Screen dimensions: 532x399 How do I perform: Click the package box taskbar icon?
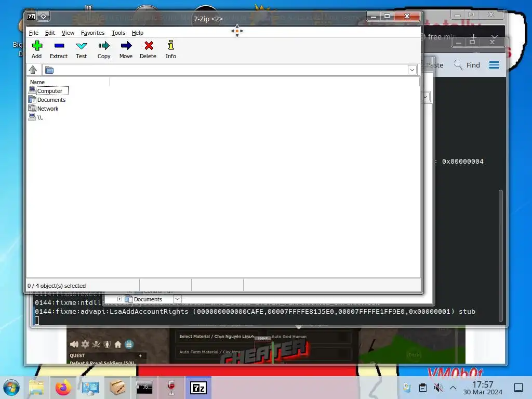click(x=117, y=388)
